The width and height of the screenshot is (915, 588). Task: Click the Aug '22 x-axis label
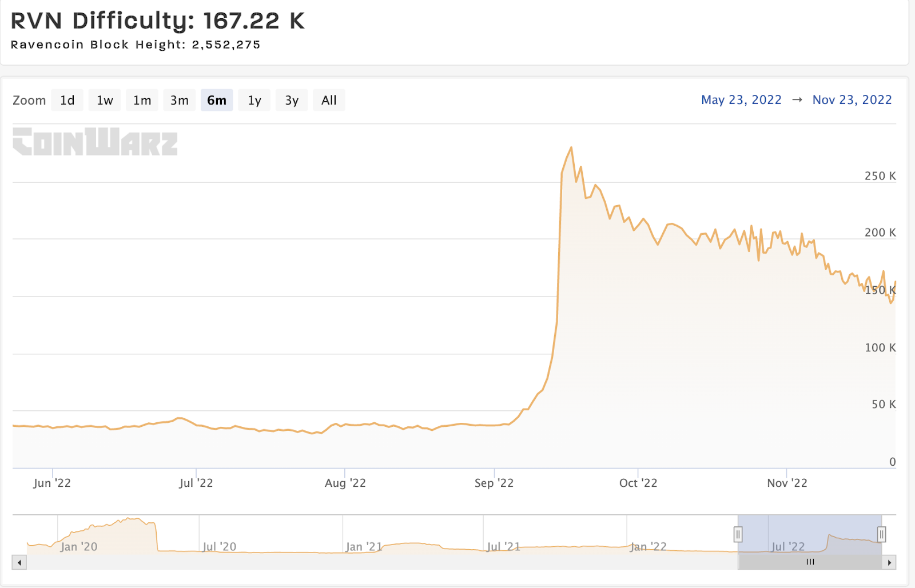pos(345,483)
